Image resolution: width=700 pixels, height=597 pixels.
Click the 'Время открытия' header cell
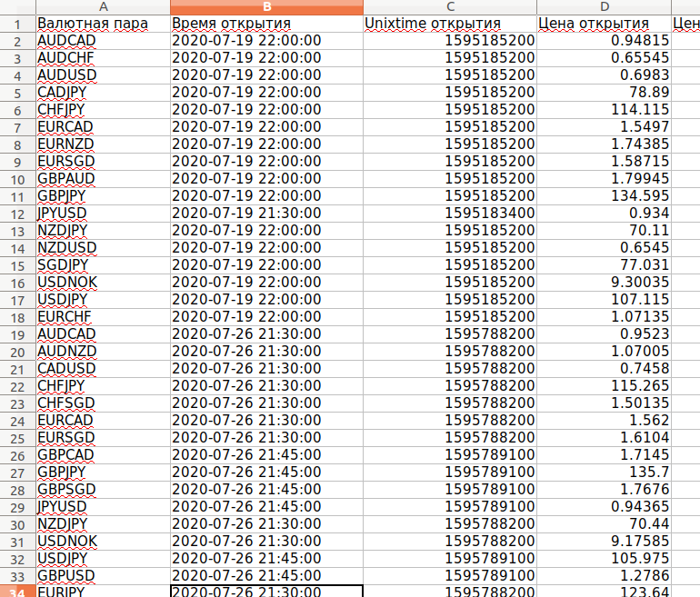[x=267, y=24]
